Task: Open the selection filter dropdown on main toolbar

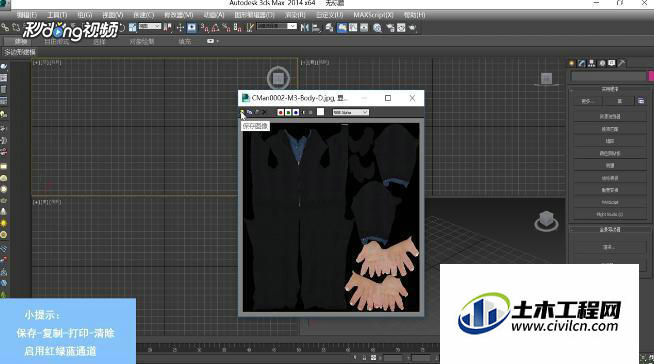Action: [x=150, y=26]
